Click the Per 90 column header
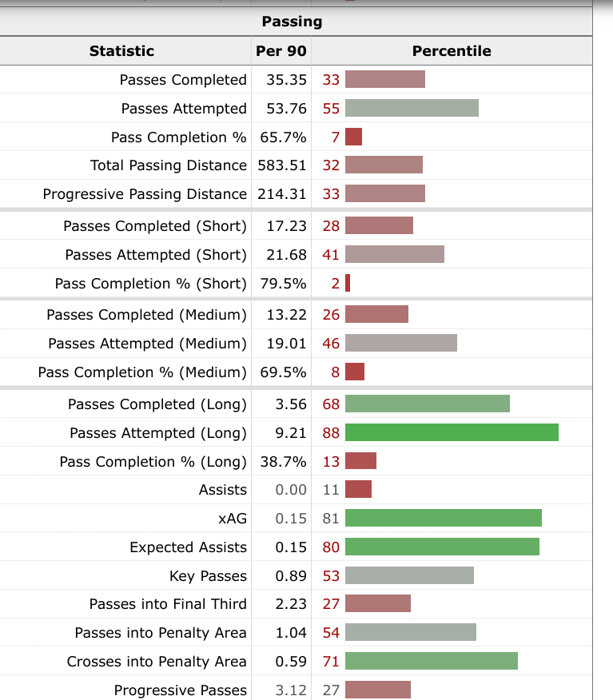Viewport: 613px width, 700px height. point(281,51)
